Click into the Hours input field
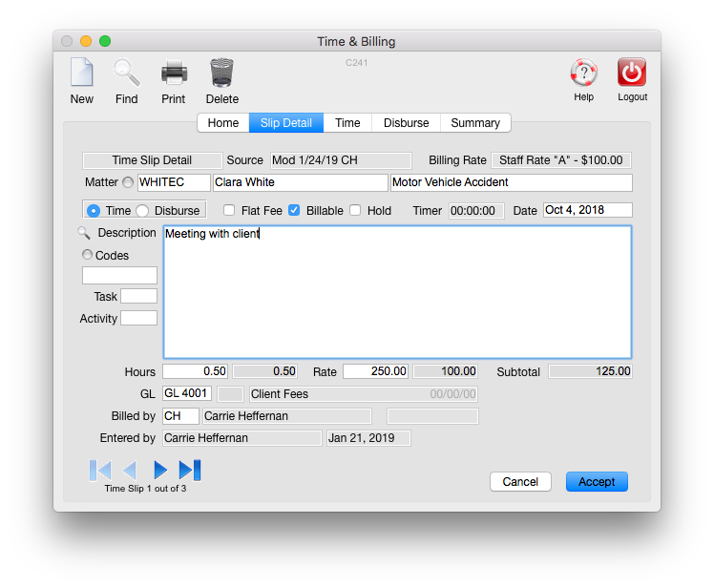The height and width of the screenshot is (588, 714). click(x=197, y=371)
